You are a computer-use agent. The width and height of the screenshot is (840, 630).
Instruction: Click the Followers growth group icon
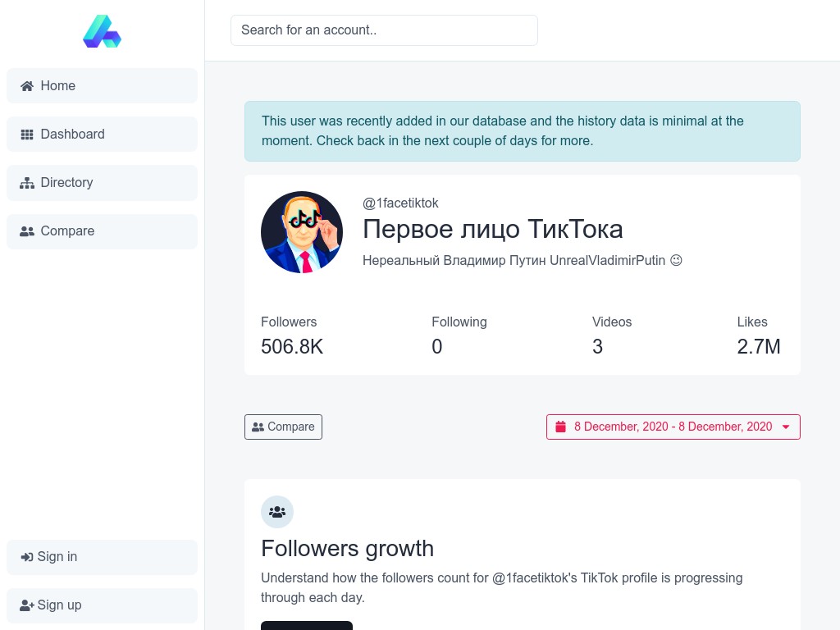[277, 512]
